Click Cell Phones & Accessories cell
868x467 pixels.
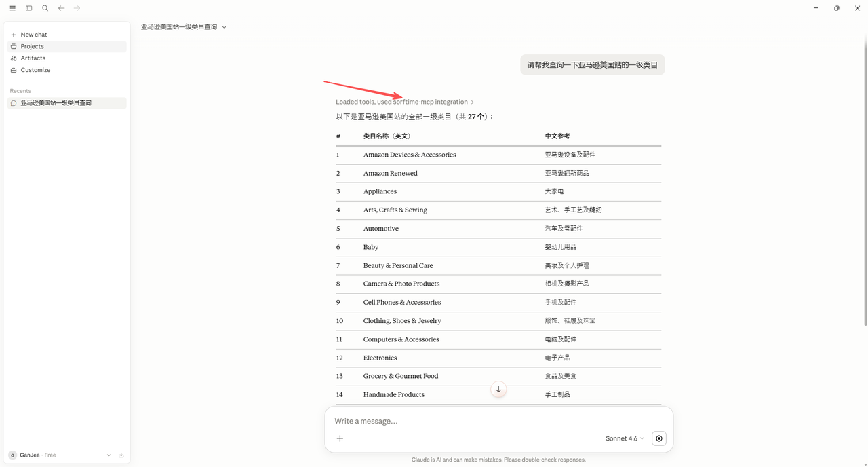(x=402, y=302)
